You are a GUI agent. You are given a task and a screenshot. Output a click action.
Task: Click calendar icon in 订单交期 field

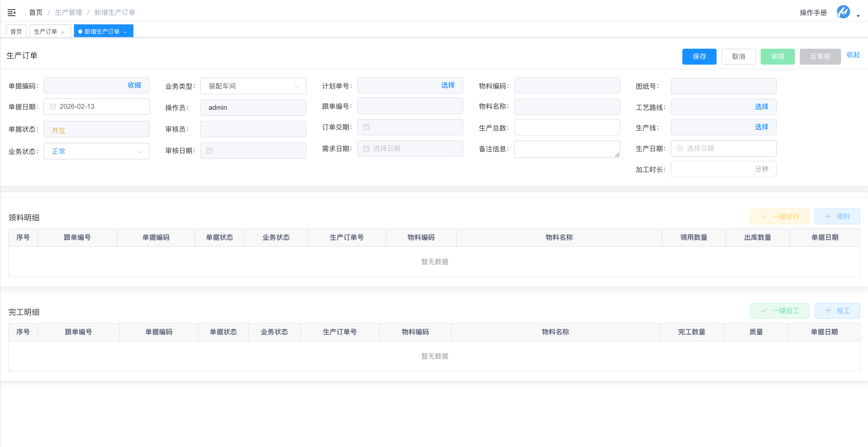(366, 127)
